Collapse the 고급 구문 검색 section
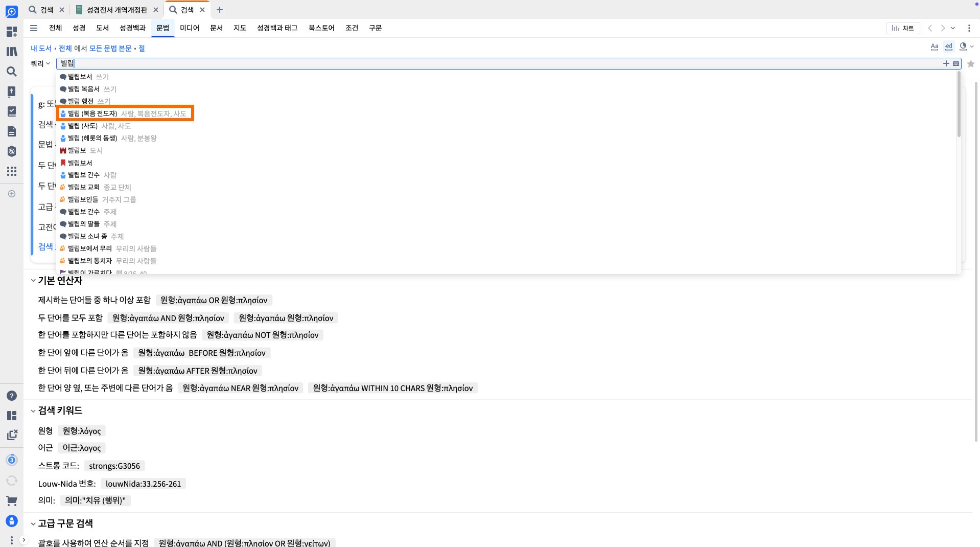Viewport: 980px width, 547px height. pyautogui.click(x=33, y=523)
